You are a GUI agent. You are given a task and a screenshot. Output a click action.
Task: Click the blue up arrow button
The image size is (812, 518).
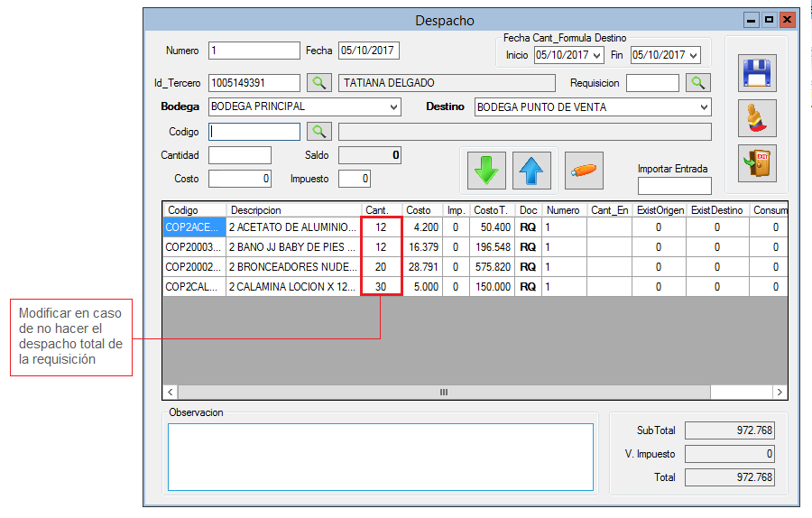click(531, 170)
